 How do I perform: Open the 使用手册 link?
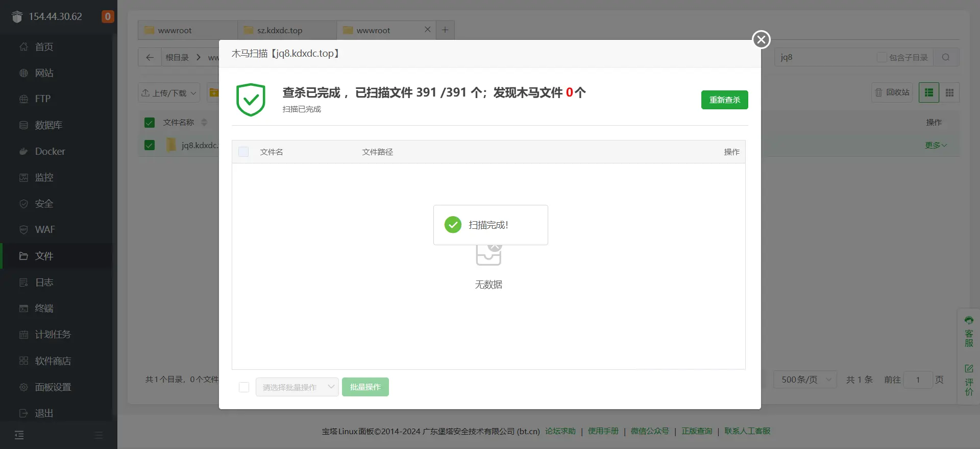603,431
